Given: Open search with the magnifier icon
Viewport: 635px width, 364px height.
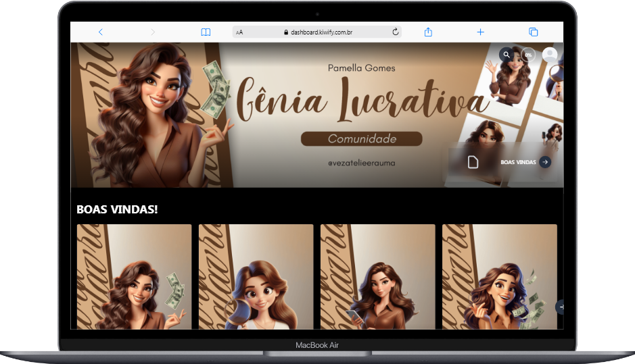Looking at the screenshot, I should (507, 54).
